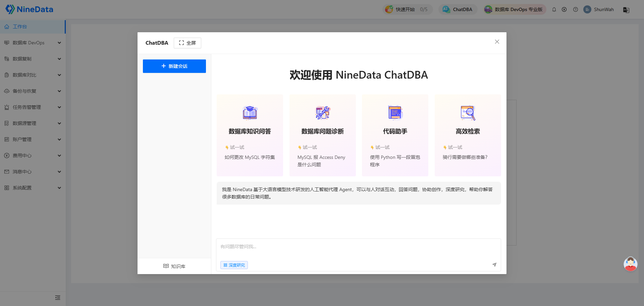Open the 知识库 knowledge base
Image resolution: width=644 pixels, height=306 pixels.
click(x=174, y=266)
